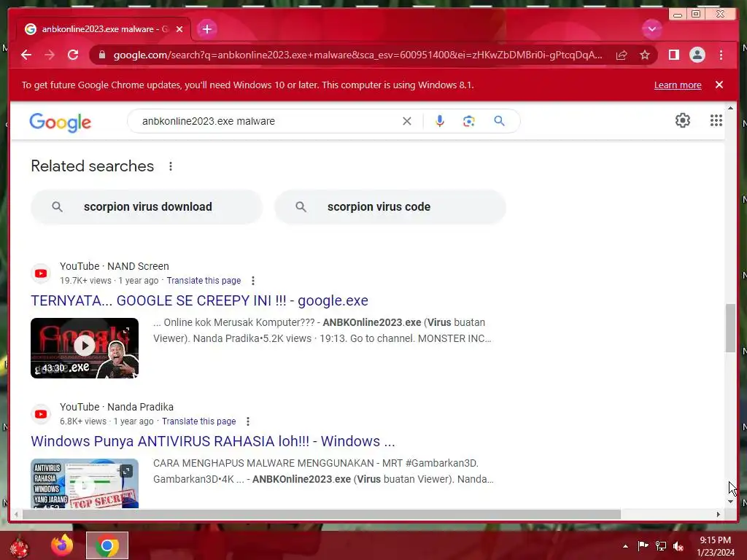Dismiss the Chrome update notification bar
The width and height of the screenshot is (747, 560).
point(719,85)
